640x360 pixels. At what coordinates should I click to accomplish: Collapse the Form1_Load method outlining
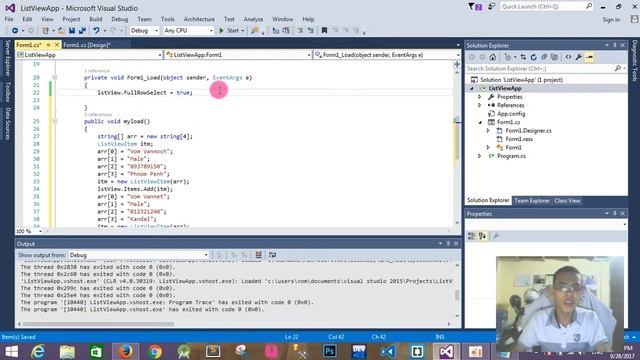[x=55, y=78]
